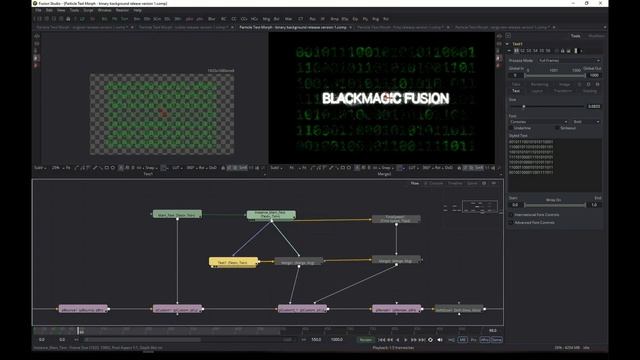This screenshot has height=360, width=640.
Task: Add a Brightness Contrast tool (BC)
Action: click(223, 19)
